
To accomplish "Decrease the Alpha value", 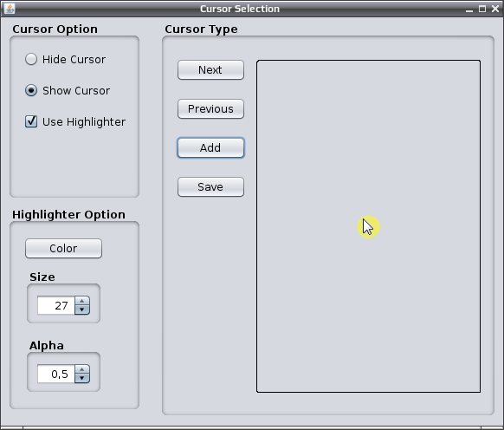I will (82, 378).
